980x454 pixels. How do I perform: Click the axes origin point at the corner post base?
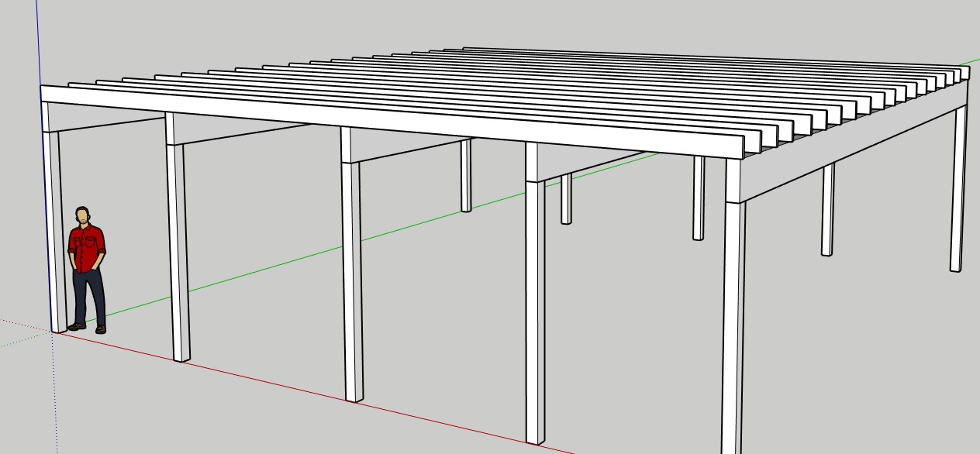pos(54,332)
